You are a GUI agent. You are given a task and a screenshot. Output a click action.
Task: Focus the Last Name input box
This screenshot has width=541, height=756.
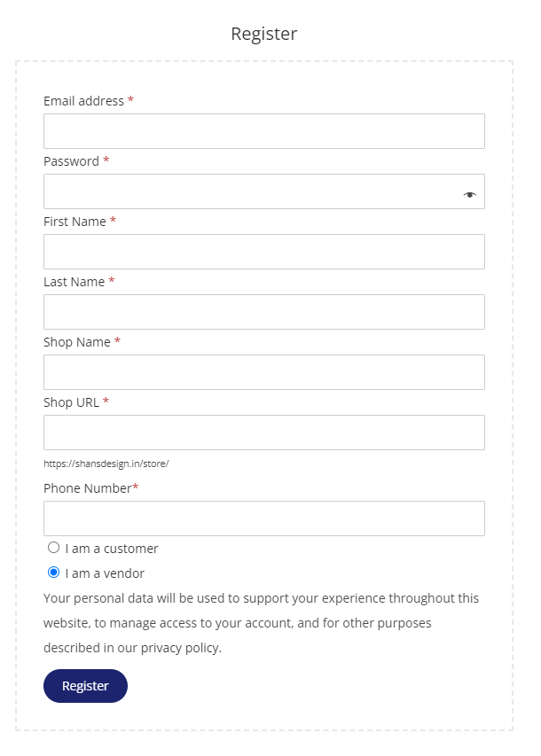[264, 312]
